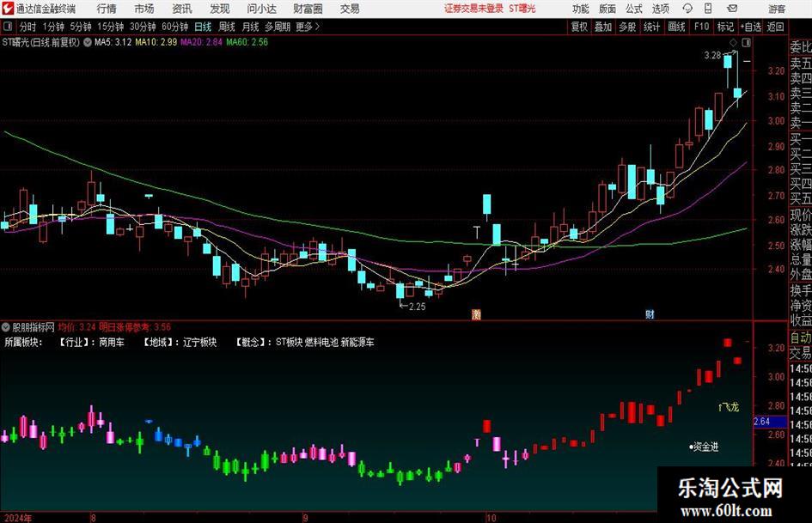The height and width of the screenshot is (523, 812).
Task: Open the 财富圈 menu
Action: click(308, 9)
